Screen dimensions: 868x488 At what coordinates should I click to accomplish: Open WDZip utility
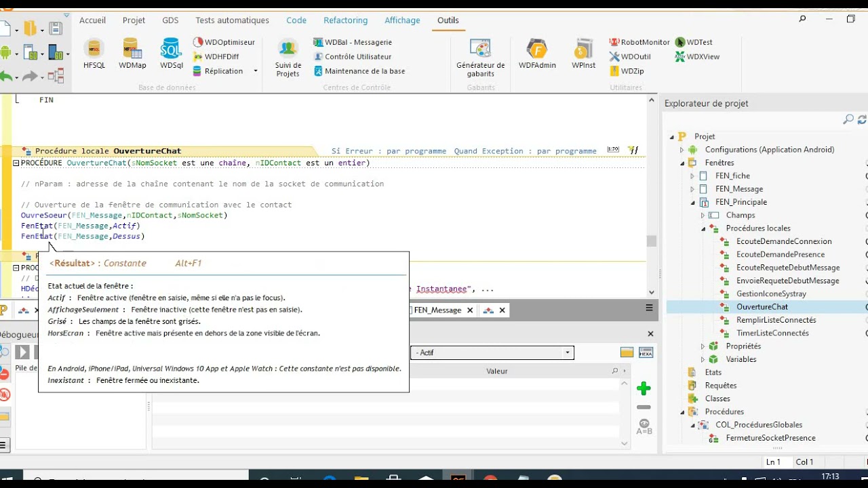(x=627, y=71)
